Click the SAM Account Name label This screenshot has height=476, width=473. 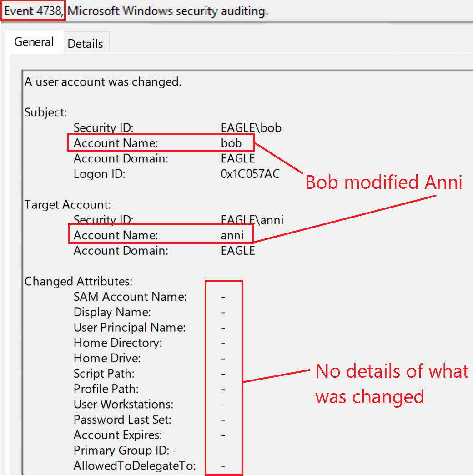(130, 297)
